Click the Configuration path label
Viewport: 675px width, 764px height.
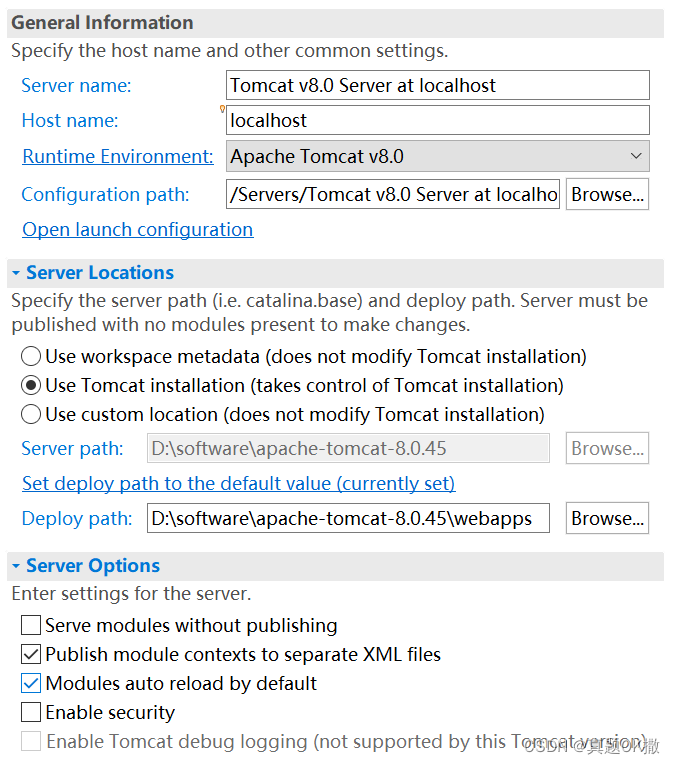(105, 194)
